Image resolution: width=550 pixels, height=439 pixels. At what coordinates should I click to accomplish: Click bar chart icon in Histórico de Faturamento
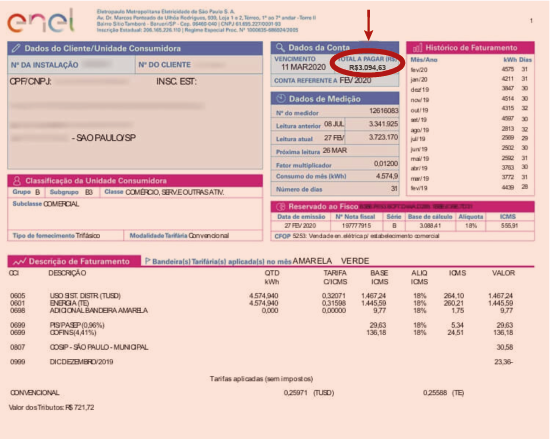point(417,48)
